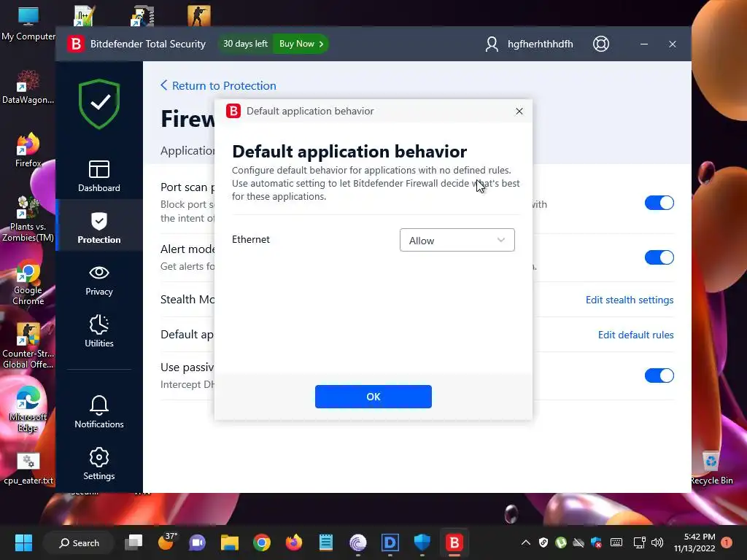Select Plants vs. Zombies desktop shortcut
747x560 pixels.
pos(28,219)
